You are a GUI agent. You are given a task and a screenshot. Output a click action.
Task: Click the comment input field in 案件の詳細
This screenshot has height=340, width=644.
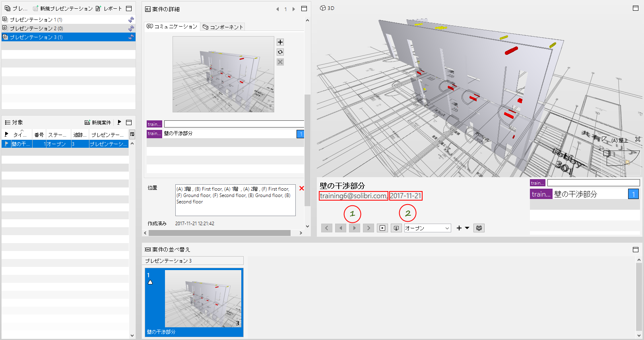coord(234,124)
